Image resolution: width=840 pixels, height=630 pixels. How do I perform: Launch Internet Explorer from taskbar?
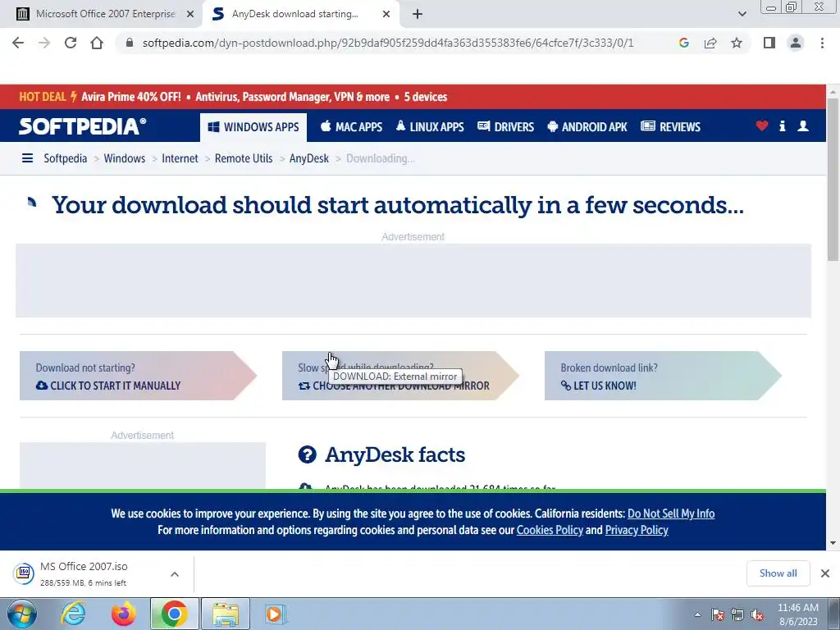[x=72, y=614]
